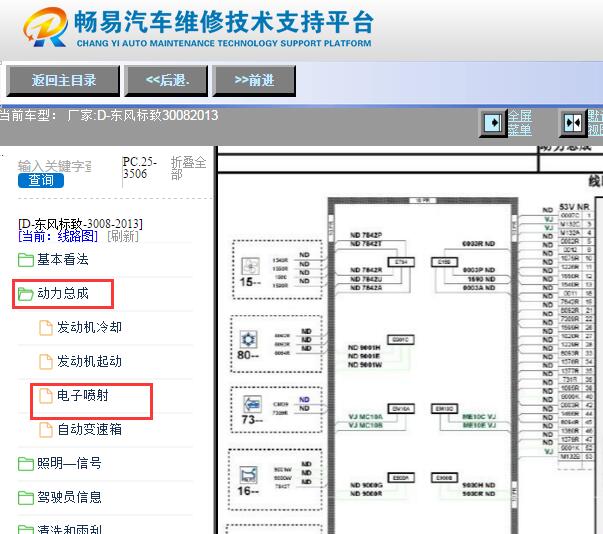Screen dimensions: 603x534
Task: Click the ND 7842P wire label
Action: 366,235
